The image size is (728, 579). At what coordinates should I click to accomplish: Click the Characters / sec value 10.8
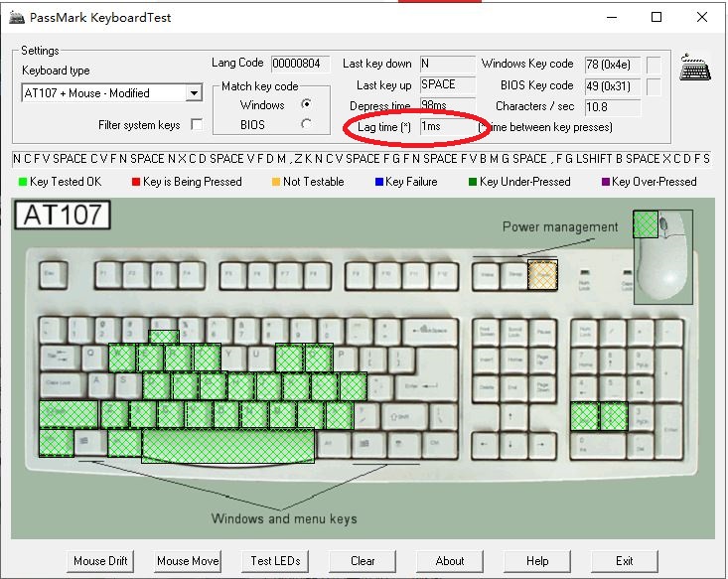click(613, 107)
